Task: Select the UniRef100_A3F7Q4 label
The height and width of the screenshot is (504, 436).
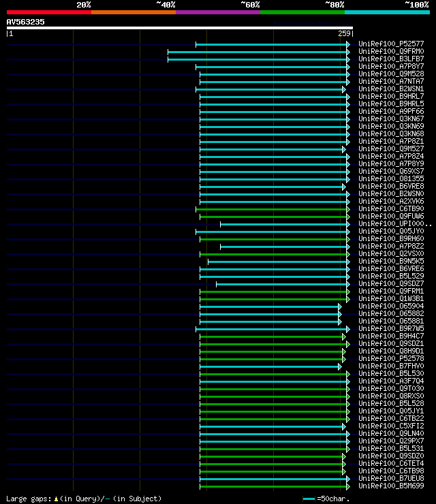Action: [391, 381]
